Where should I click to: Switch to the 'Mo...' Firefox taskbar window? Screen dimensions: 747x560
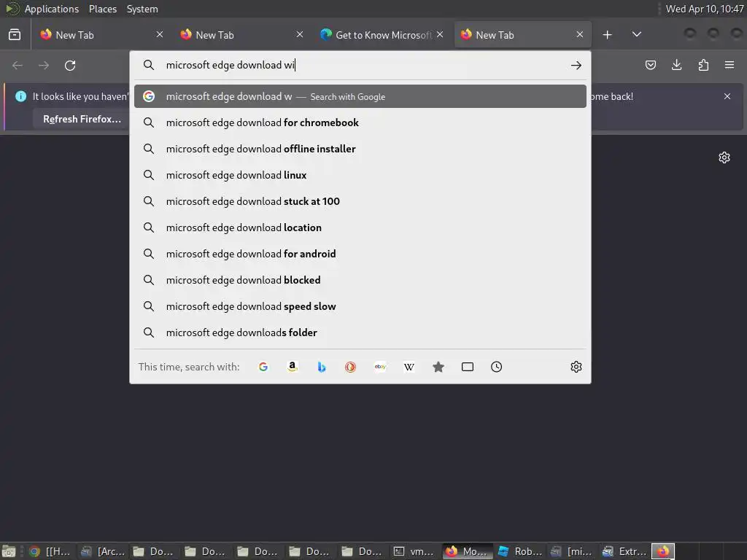click(x=467, y=551)
